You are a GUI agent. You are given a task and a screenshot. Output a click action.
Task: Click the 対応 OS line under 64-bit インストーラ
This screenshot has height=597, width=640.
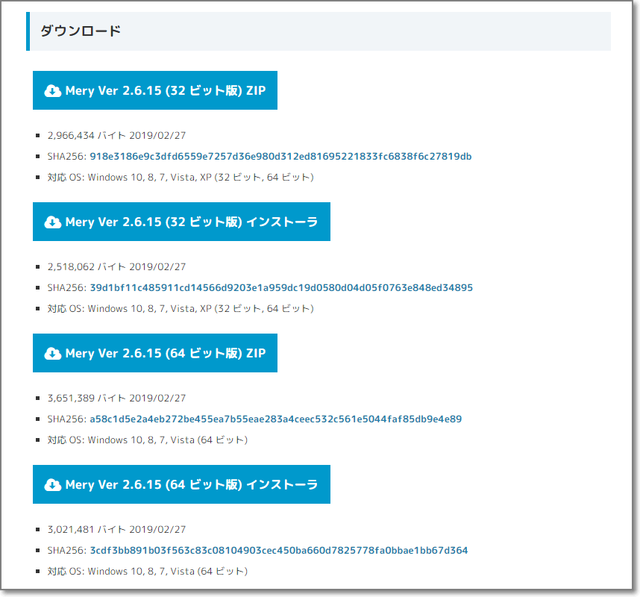pos(147,571)
